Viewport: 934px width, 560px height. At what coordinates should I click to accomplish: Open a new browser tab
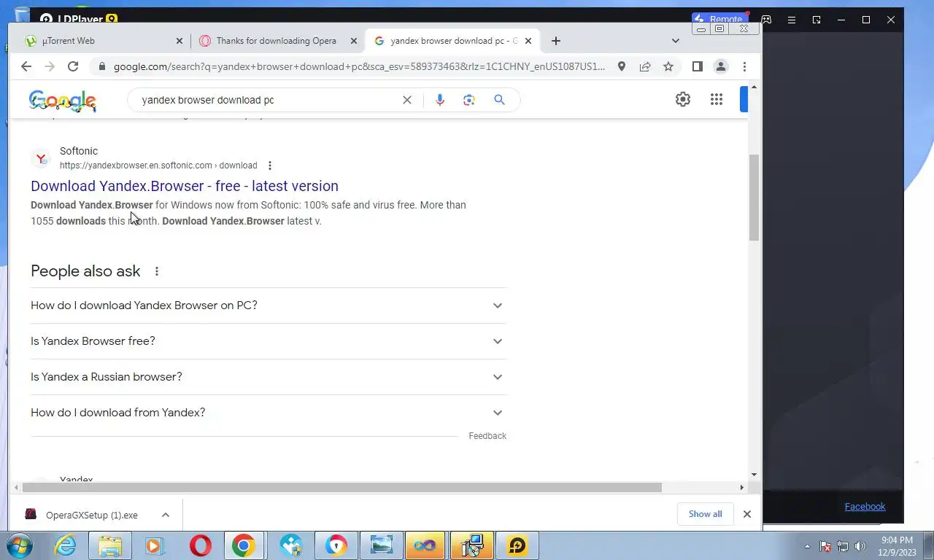[556, 41]
